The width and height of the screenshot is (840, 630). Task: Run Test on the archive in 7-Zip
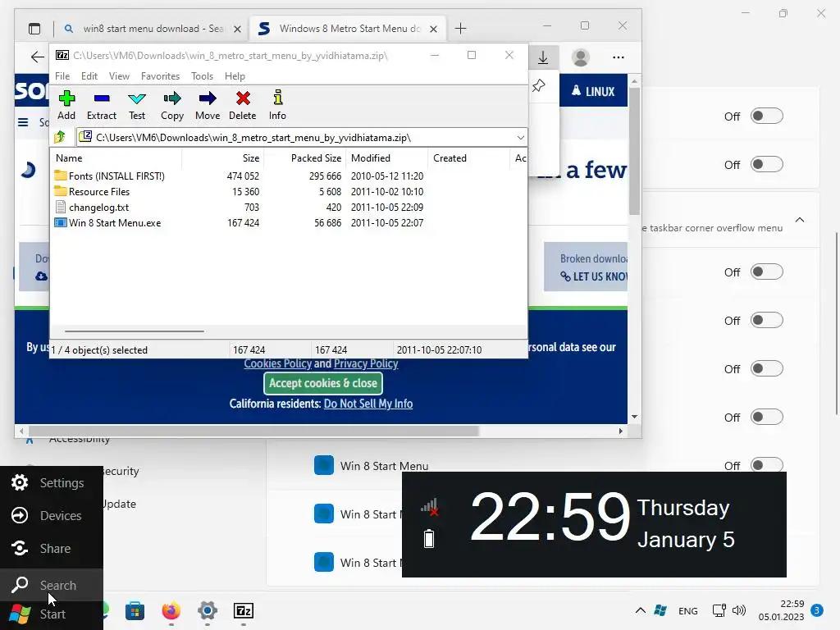(x=137, y=105)
